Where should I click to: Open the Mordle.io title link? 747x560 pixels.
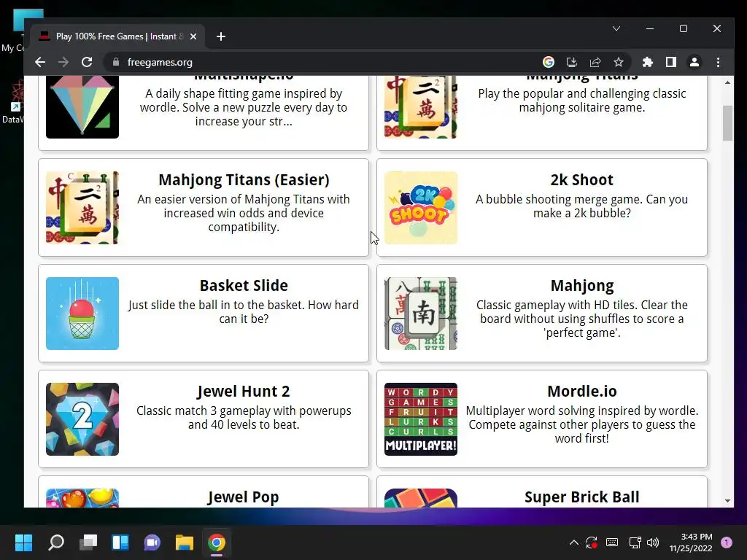point(581,392)
